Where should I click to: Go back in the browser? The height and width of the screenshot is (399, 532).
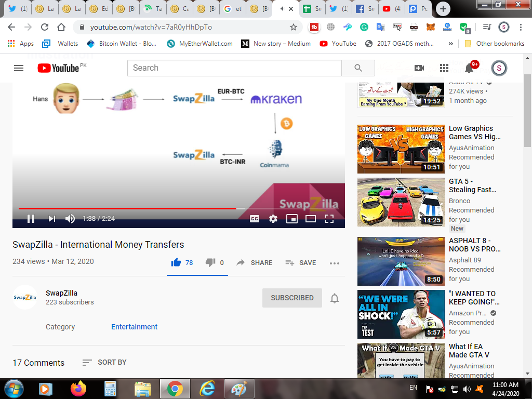[11, 27]
